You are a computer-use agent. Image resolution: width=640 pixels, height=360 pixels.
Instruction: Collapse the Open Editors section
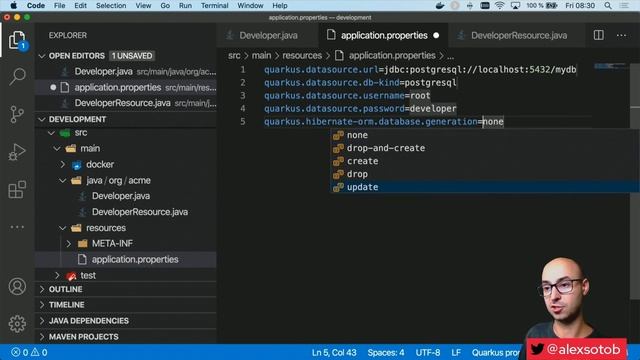click(42, 56)
